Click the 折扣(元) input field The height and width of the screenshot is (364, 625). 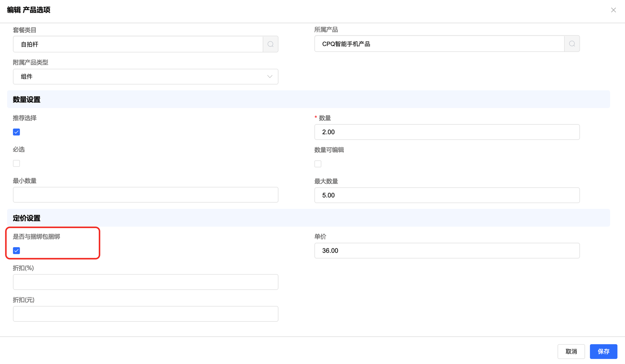[x=145, y=314]
